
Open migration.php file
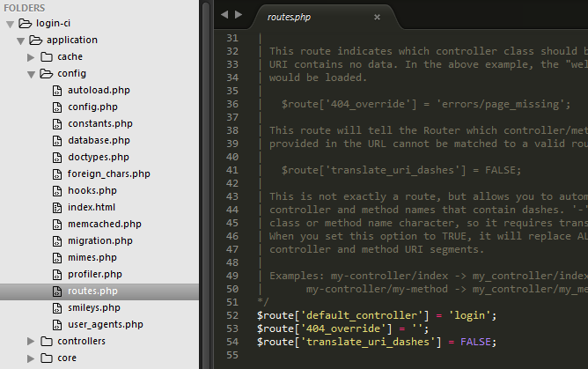click(100, 240)
